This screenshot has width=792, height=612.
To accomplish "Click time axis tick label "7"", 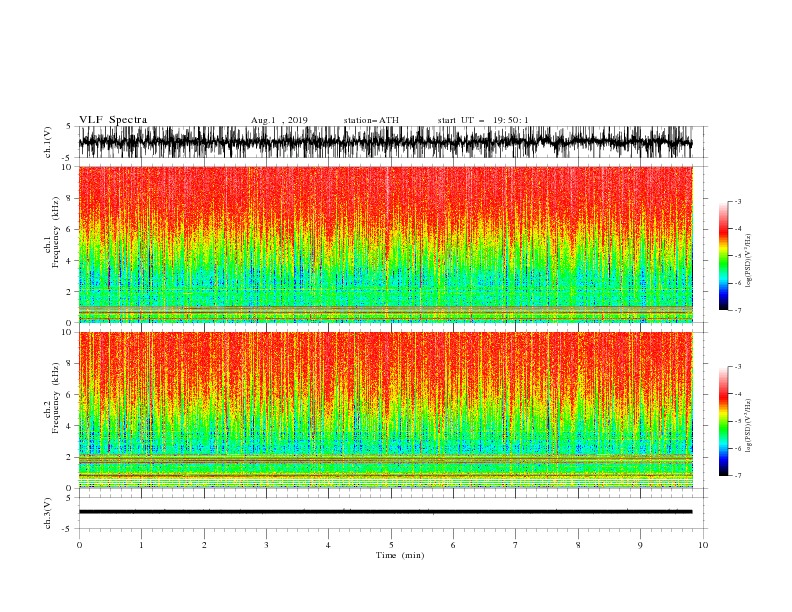I will [515, 545].
